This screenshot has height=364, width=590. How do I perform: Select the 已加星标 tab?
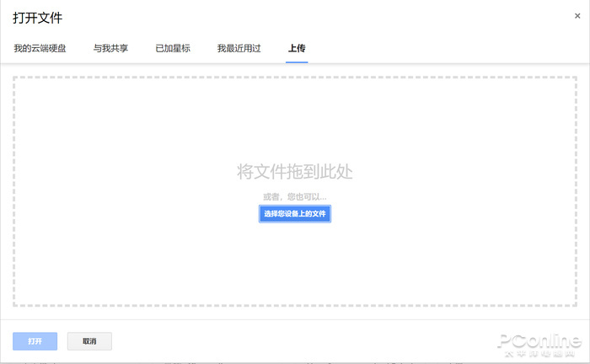pos(173,48)
